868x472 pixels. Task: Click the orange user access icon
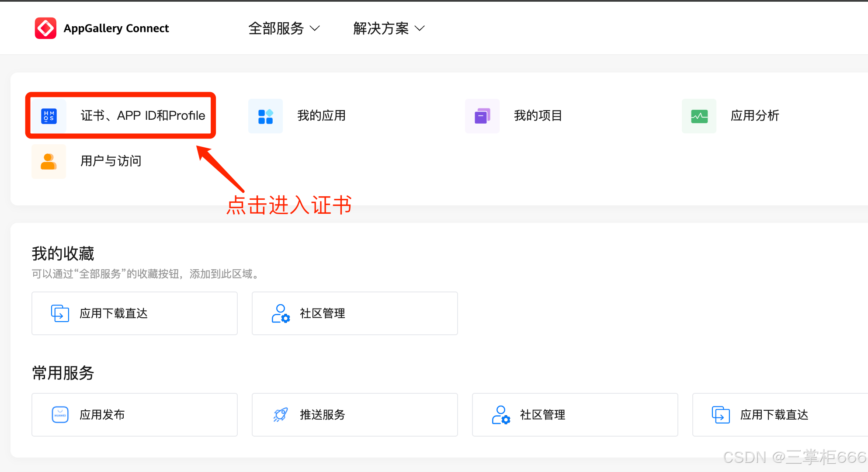tap(49, 161)
